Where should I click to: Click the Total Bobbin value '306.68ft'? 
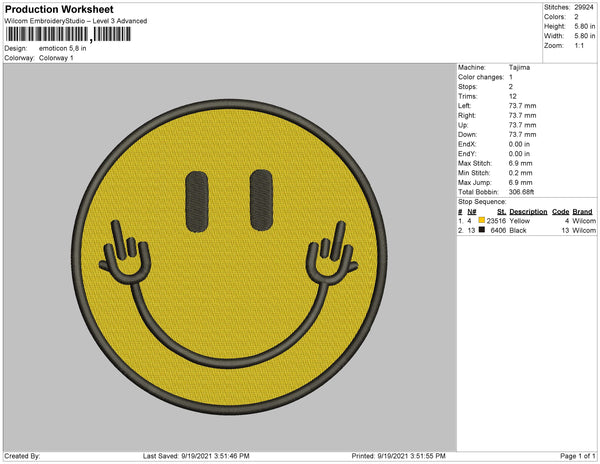pyautogui.click(x=521, y=192)
